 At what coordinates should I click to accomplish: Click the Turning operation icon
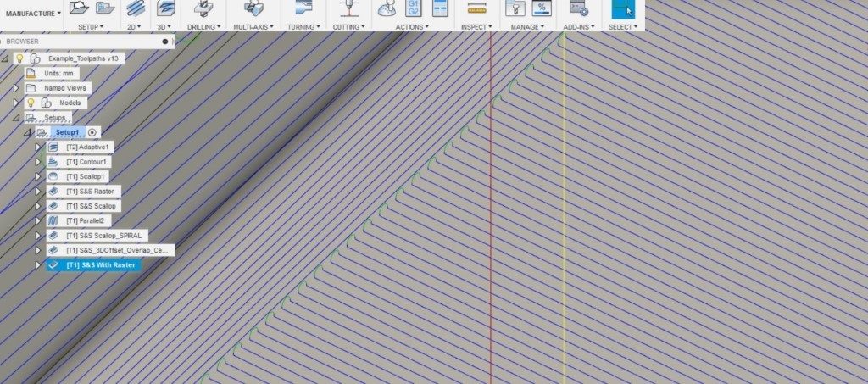(x=304, y=8)
